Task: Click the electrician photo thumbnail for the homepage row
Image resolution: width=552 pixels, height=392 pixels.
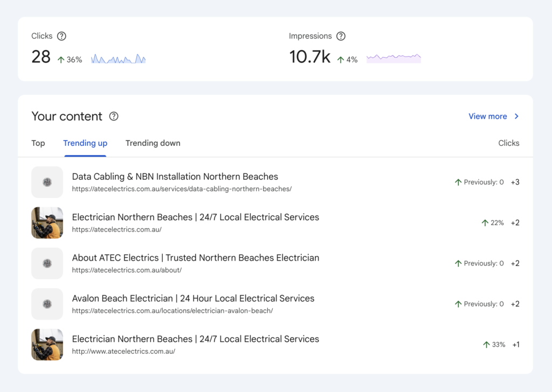Action: pyautogui.click(x=47, y=222)
